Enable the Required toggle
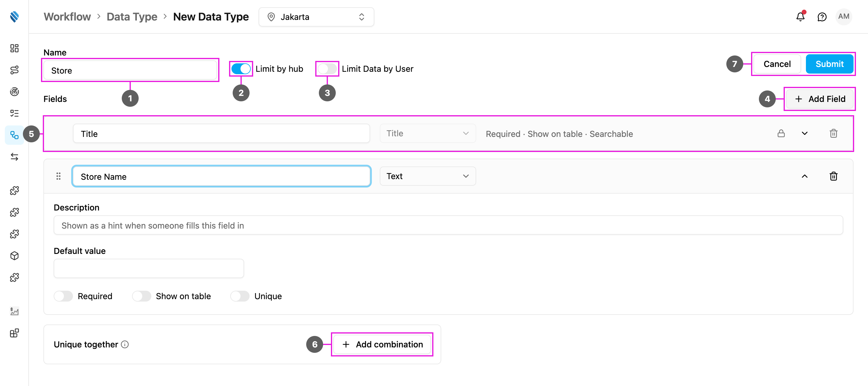Image resolution: width=868 pixels, height=386 pixels. 63,296
